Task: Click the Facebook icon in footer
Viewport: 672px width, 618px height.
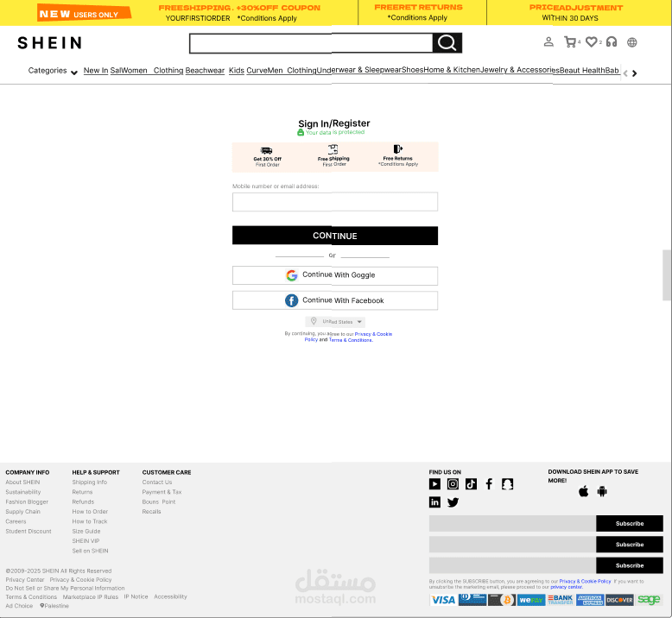Action: tap(489, 484)
